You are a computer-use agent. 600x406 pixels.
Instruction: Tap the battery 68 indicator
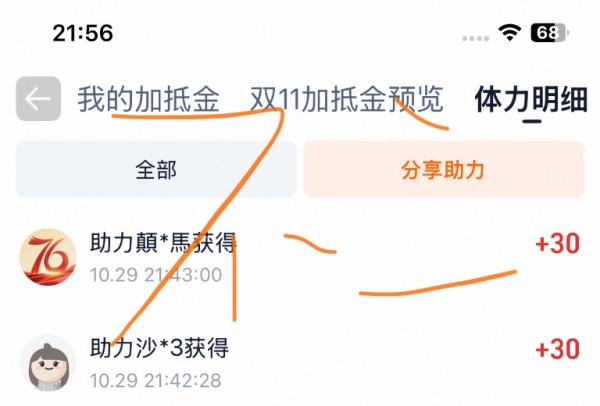(549, 33)
